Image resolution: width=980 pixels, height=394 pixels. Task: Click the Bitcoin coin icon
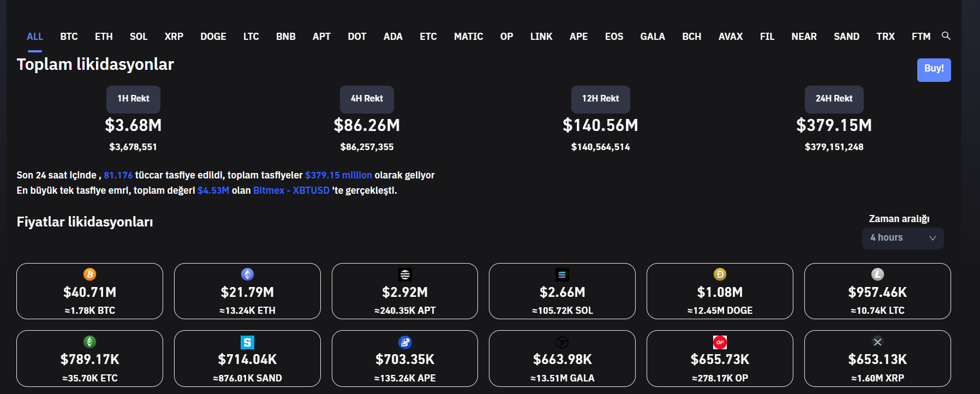click(89, 274)
